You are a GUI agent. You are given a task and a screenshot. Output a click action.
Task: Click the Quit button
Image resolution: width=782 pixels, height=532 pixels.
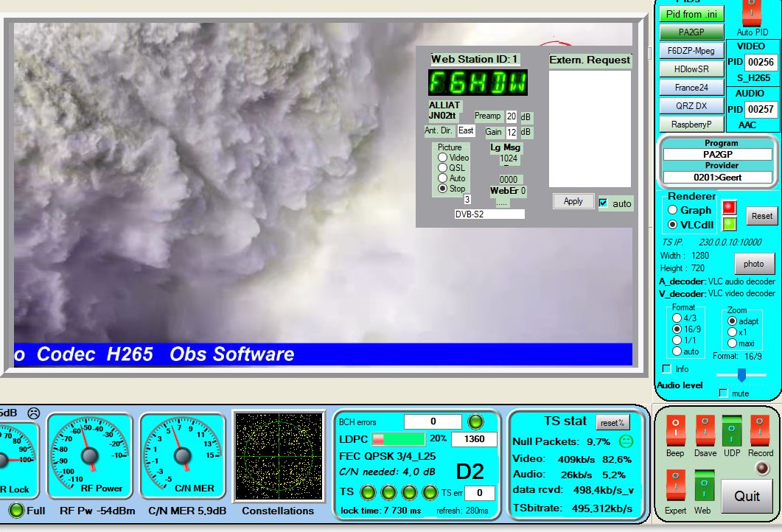coord(747,496)
